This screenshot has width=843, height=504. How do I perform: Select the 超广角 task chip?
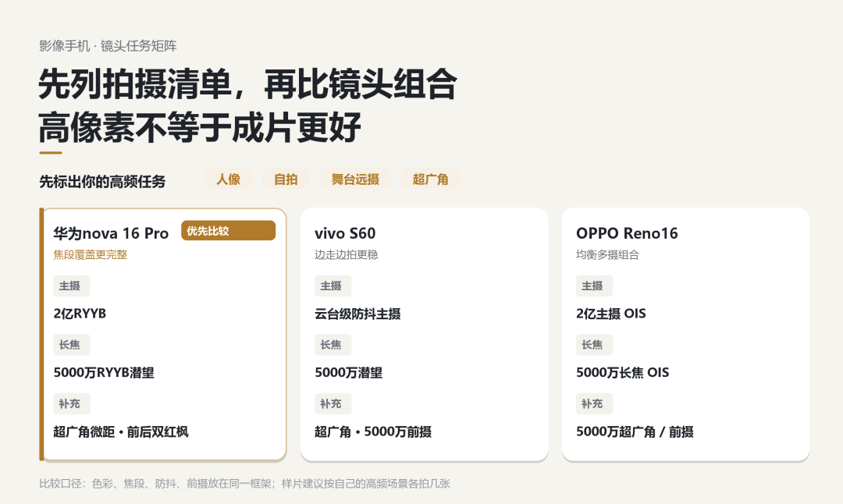click(431, 179)
